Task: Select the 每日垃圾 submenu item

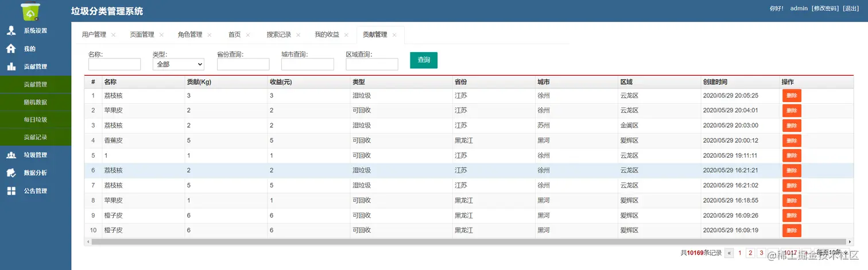Action: [36, 120]
